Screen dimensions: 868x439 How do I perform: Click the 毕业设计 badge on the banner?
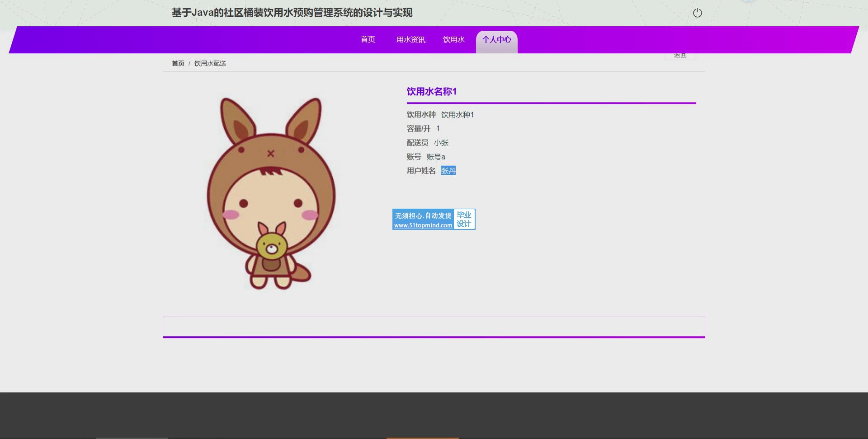coord(464,219)
